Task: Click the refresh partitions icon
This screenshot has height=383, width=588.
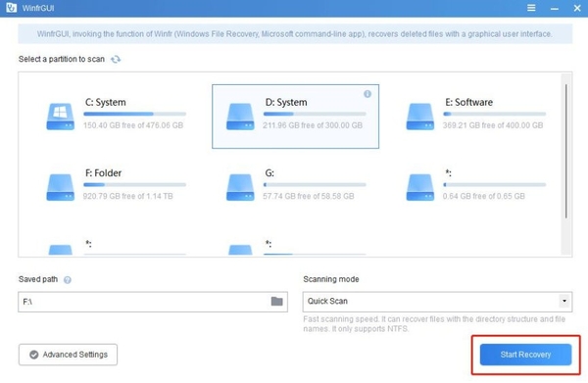Action: coord(116,59)
